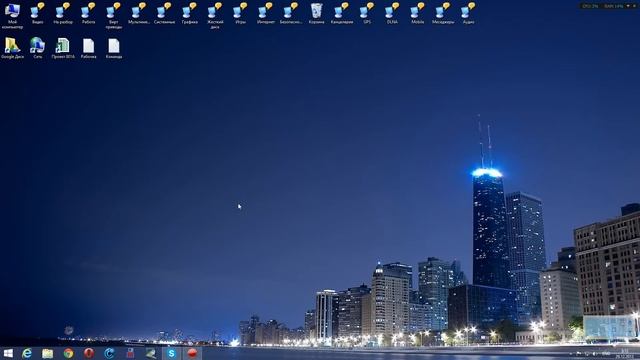Viewport: 640px width, 360px height.
Task: Open the CPU RAM widget dropdown arrow
Action: click(x=628, y=6)
